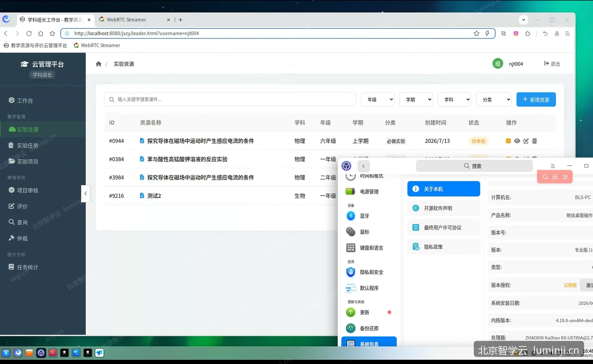Edit resource #0944 with the pencil icon

(526, 141)
